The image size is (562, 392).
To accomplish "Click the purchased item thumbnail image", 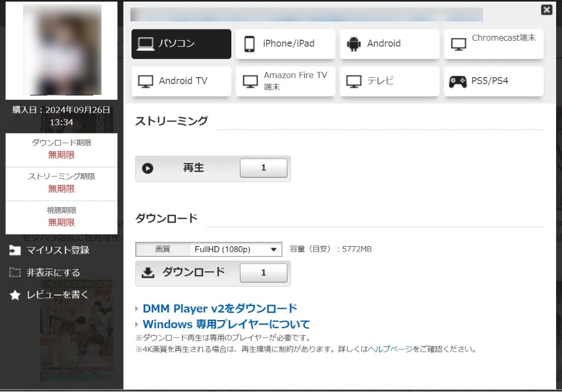I will (62, 50).
